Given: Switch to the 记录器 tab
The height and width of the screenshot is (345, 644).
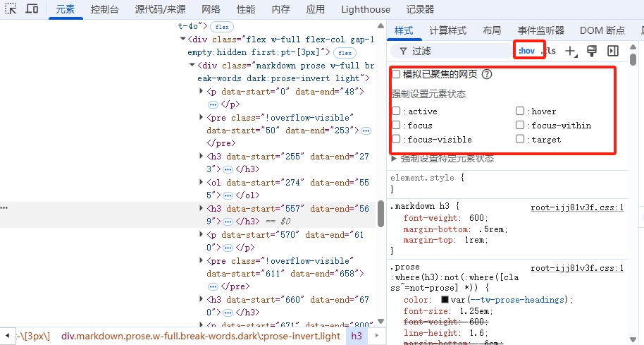Looking at the screenshot, I should point(420,9).
